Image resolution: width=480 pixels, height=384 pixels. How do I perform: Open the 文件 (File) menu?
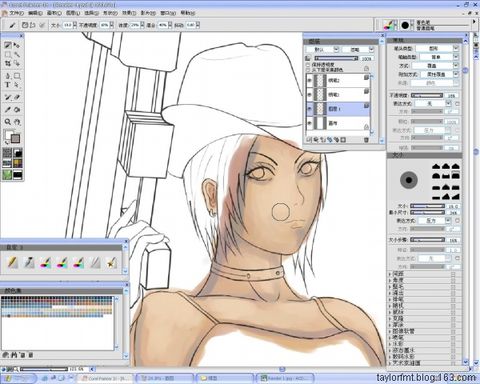[16, 13]
